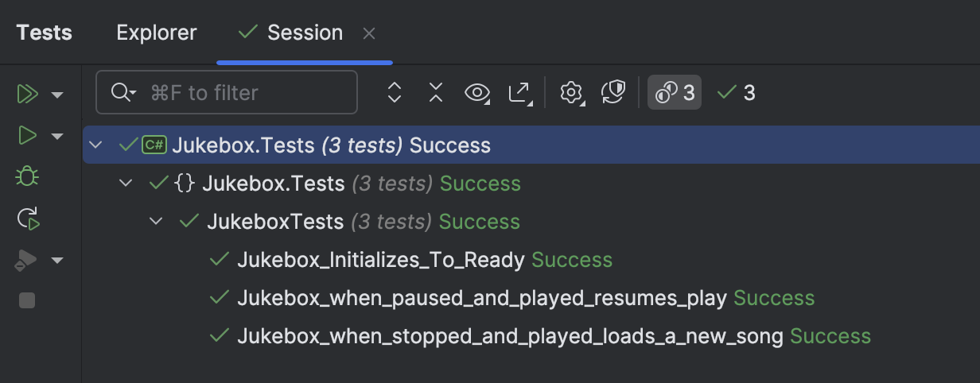Select Jukebox_when_paused_and_played_resumes_play test
This screenshot has width=980, height=383.
[x=481, y=298]
